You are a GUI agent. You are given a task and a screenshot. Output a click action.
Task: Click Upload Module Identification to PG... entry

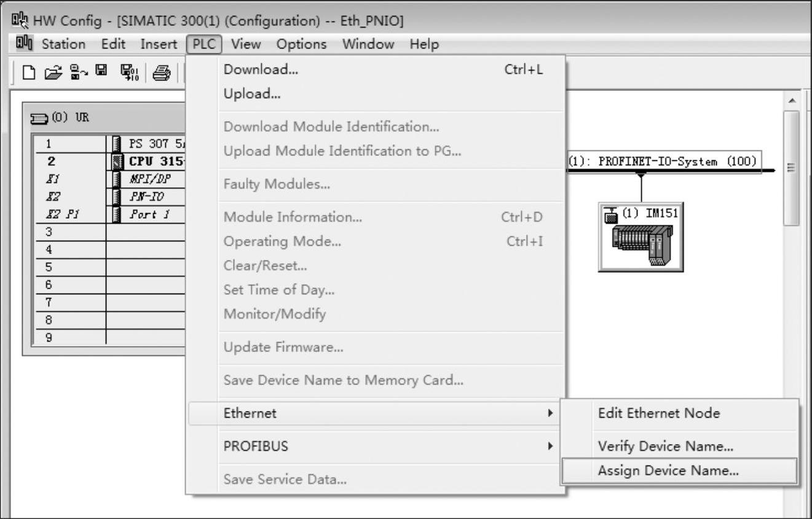[x=376, y=150]
